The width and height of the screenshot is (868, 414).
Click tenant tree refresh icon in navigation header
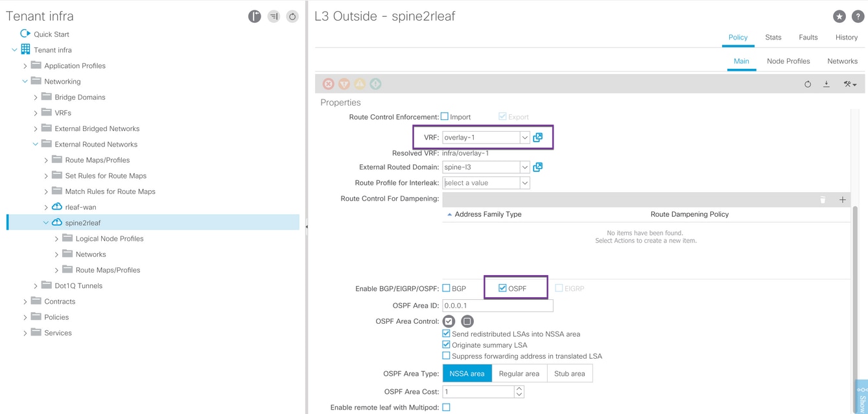click(292, 17)
